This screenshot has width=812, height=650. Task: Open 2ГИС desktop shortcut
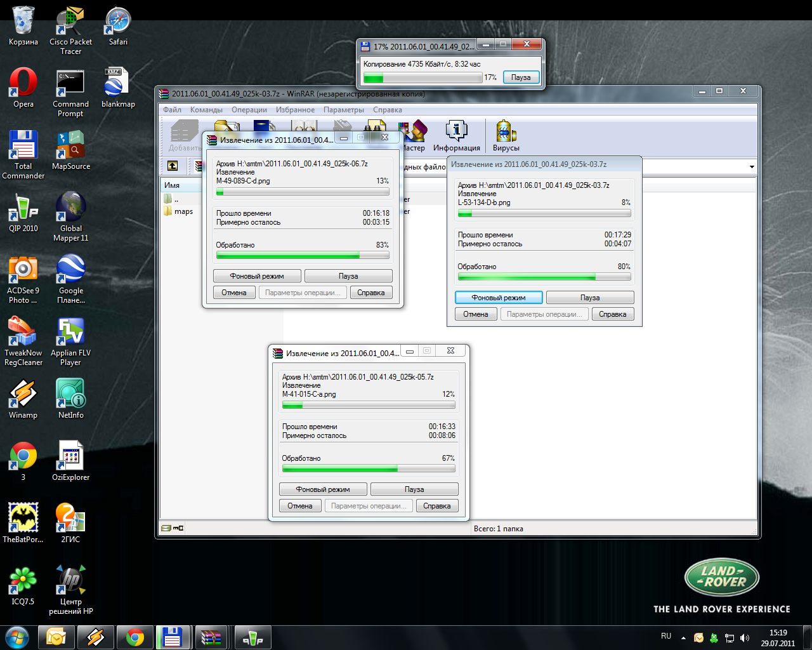click(70, 524)
